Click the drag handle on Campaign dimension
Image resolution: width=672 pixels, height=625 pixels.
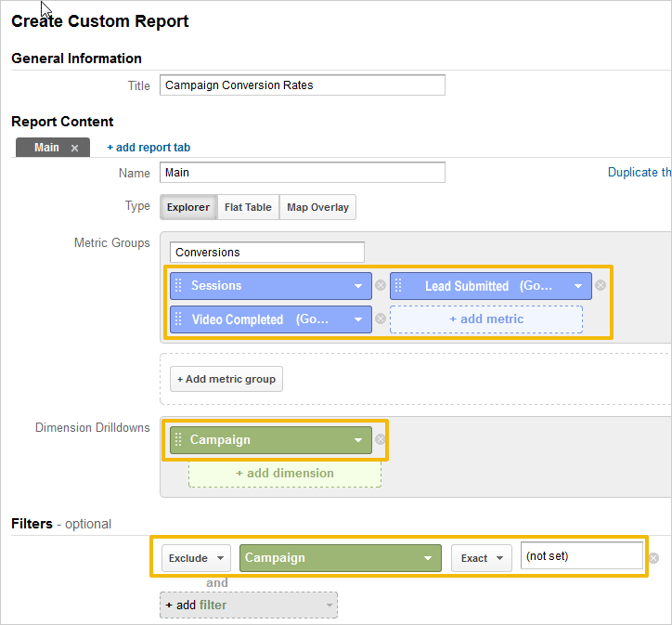(x=179, y=439)
